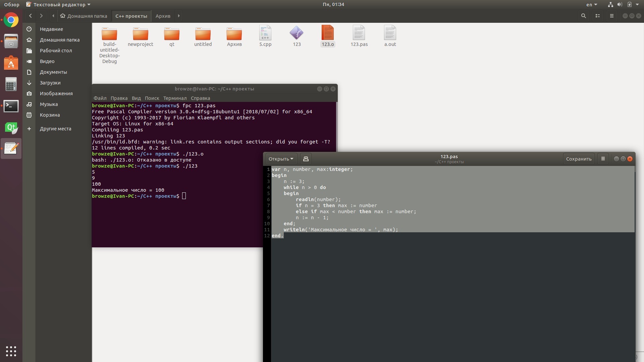Show applications grid in dock
The width and height of the screenshot is (644, 362).
(11, 351)
